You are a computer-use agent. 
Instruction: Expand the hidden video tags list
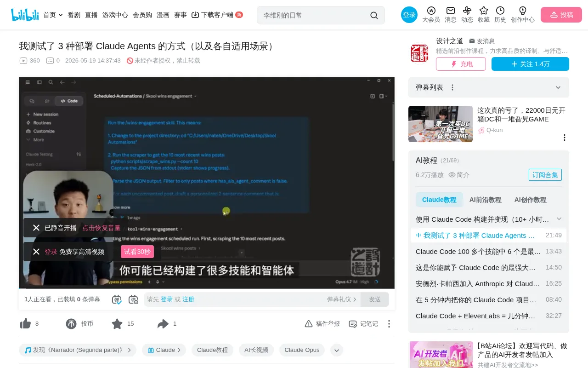337,350
